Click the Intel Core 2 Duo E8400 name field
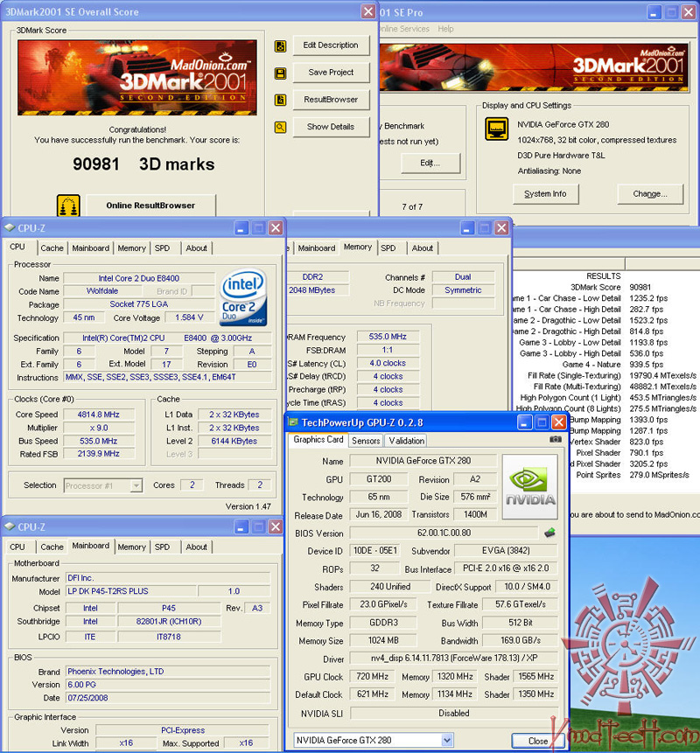The width and height of the screenshot is (700, 753). click(139, 278)
